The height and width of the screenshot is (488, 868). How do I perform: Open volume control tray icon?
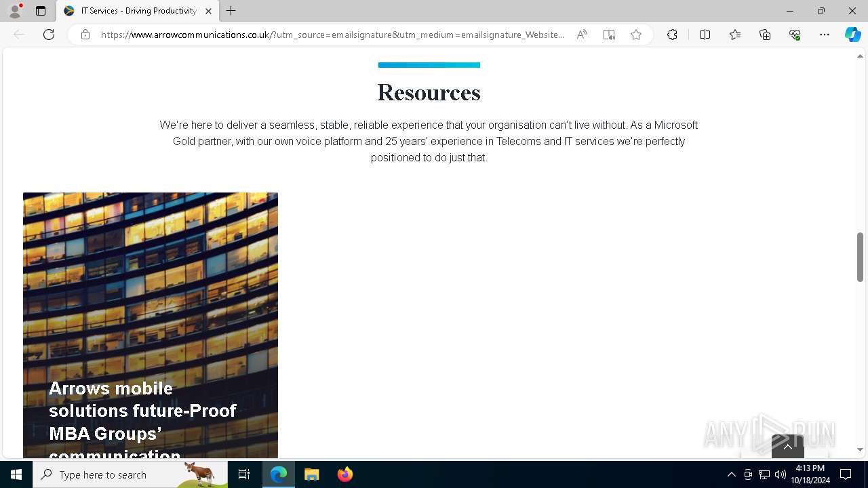point(781,474)
